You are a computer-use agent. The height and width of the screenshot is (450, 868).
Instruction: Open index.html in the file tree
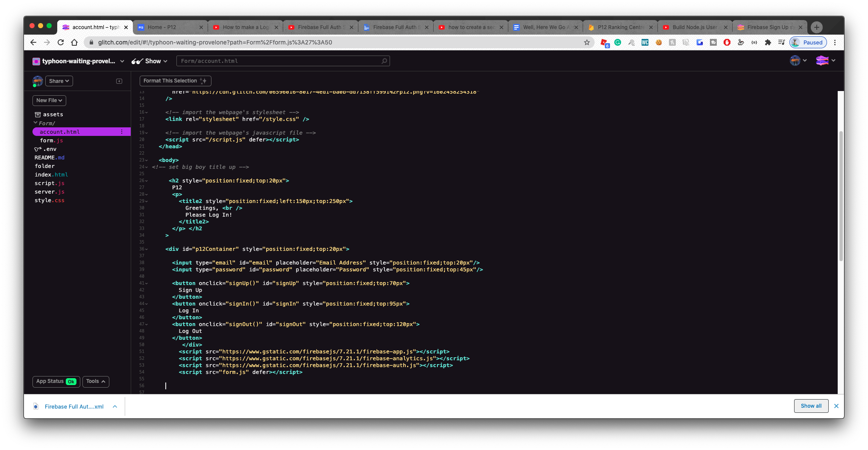click(51, 175)
